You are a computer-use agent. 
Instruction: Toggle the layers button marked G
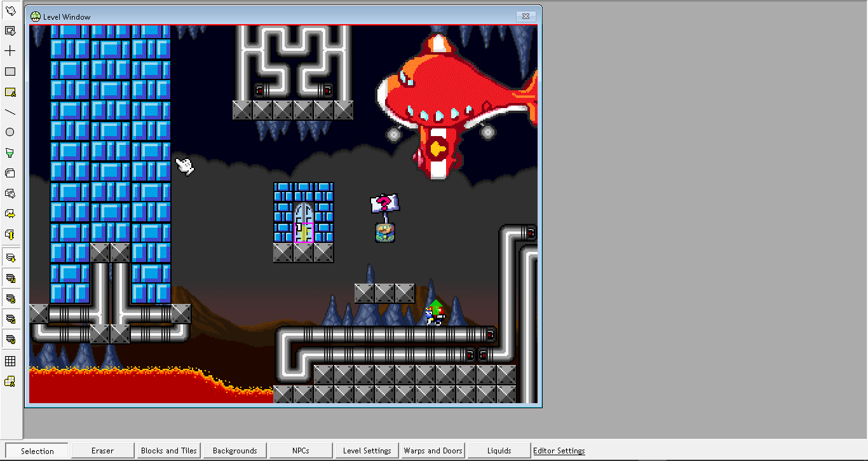coord(10,319)
